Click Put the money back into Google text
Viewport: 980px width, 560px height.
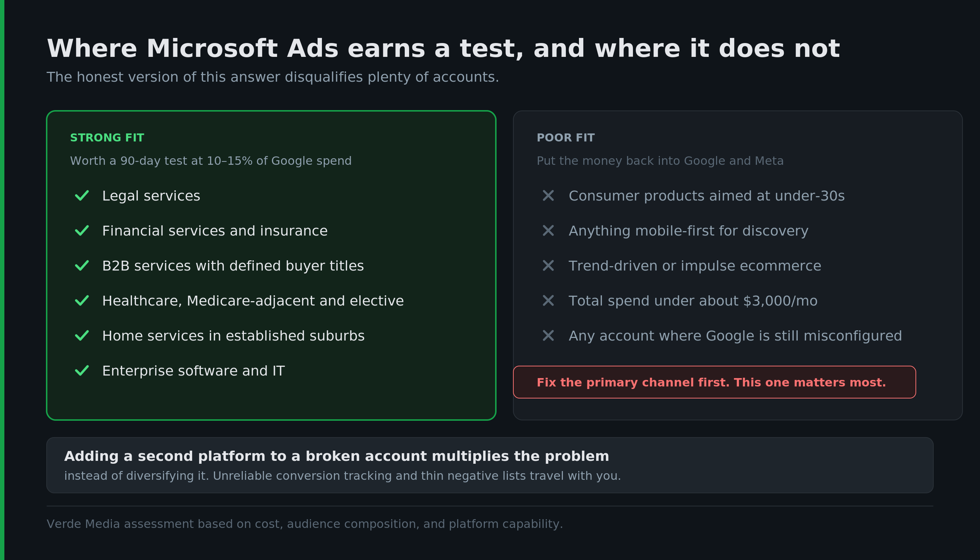click(x=660, y=161)
